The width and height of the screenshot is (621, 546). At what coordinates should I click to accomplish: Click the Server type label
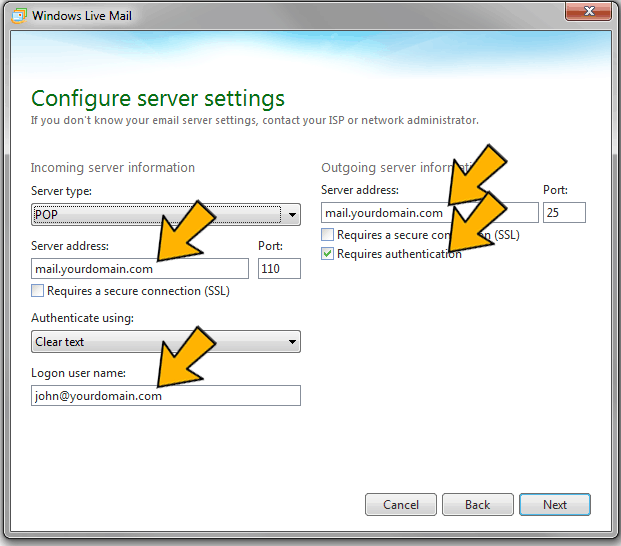61,191
